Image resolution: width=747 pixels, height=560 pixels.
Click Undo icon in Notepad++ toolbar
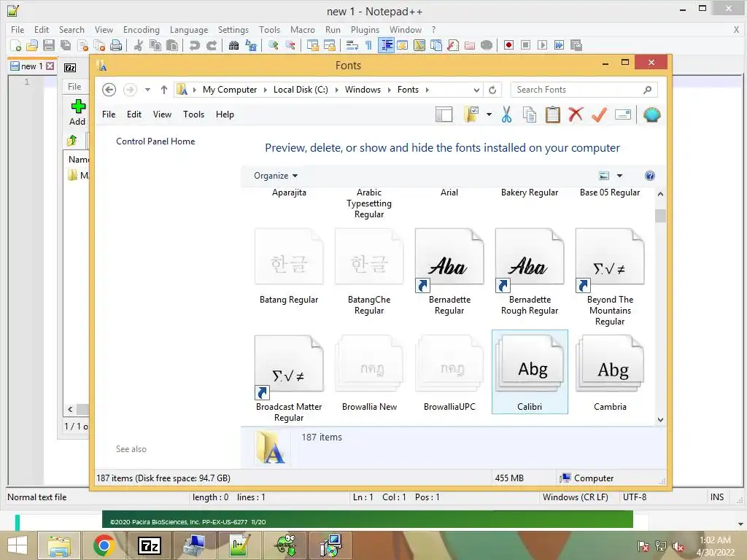(x=194, y=45)
